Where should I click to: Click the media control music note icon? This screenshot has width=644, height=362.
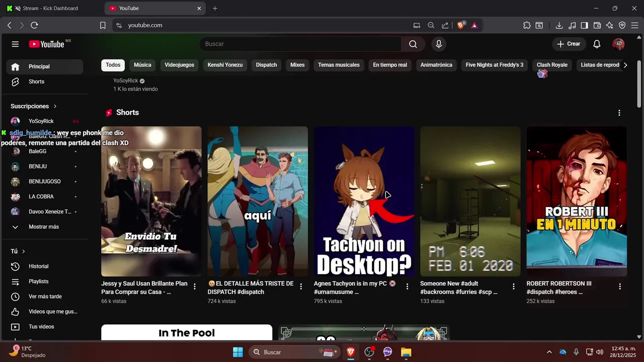(572, 25)
